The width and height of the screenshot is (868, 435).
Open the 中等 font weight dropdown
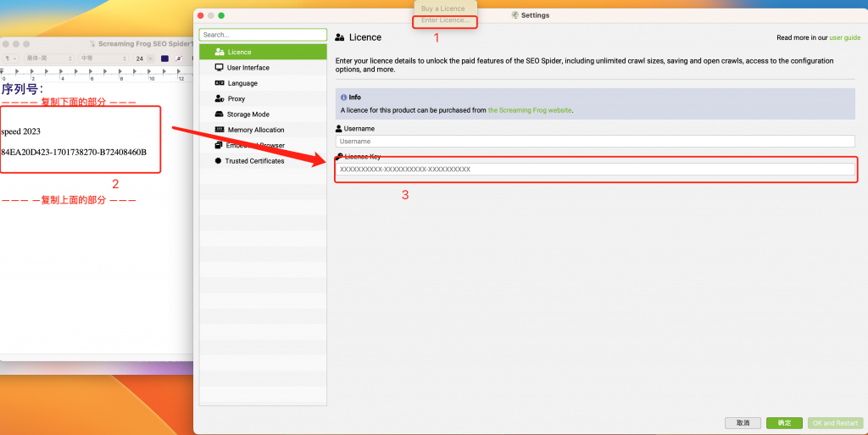point(103,59)
